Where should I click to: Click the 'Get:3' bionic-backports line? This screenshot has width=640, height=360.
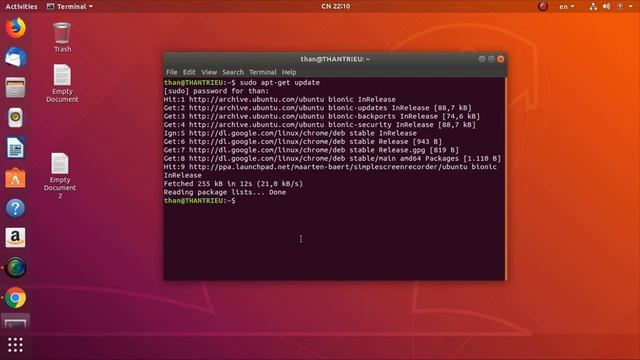322,116
